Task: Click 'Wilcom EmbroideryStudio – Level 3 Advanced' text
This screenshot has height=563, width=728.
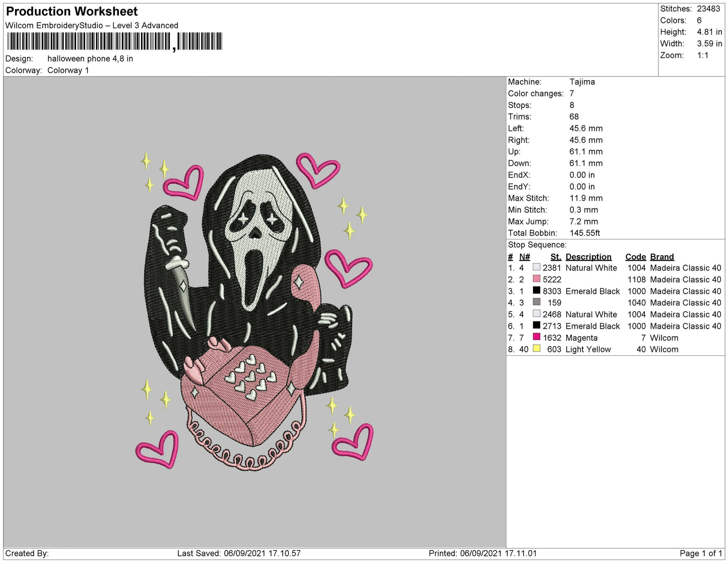Action: [92, 25]
